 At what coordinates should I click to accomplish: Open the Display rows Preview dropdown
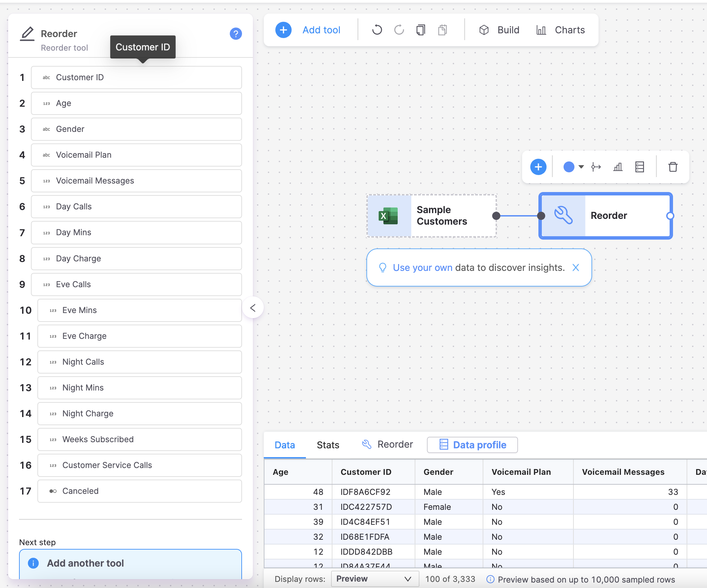[x=375, y=579]
